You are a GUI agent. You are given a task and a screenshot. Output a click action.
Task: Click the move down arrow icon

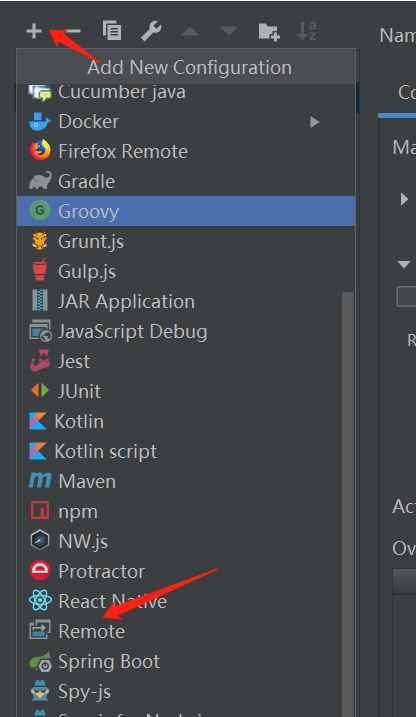click(229, 31)
